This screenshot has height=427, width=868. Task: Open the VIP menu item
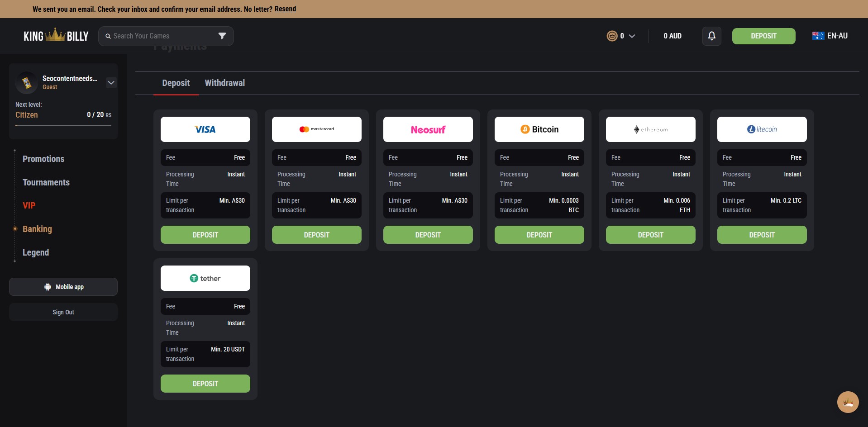[29, 205]
